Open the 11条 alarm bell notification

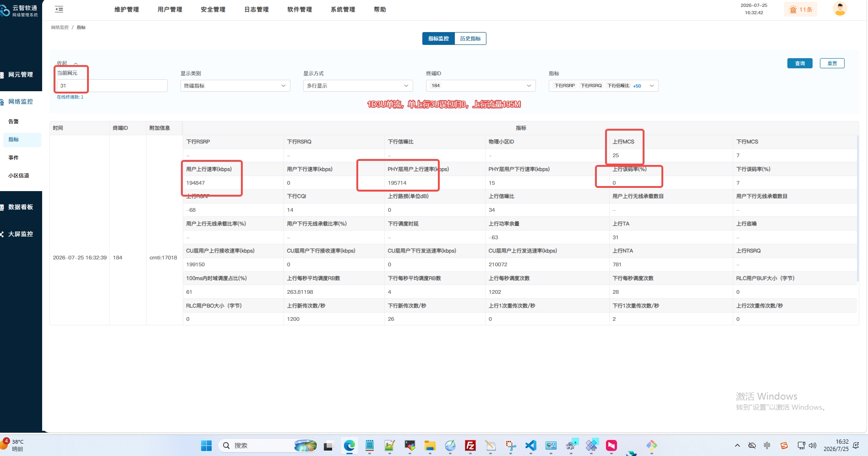[x=801, y=9]
